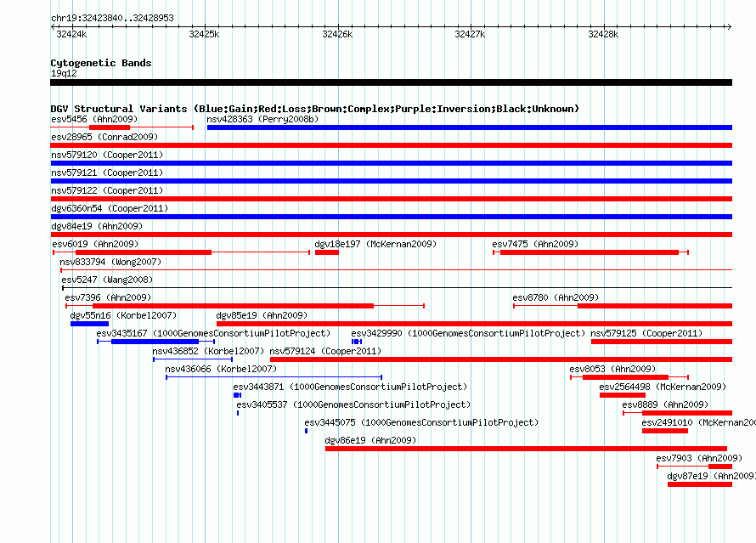The image size is (756, 543).
Task: Click the thick red esv5456 segment
Action: click(110, 127)
